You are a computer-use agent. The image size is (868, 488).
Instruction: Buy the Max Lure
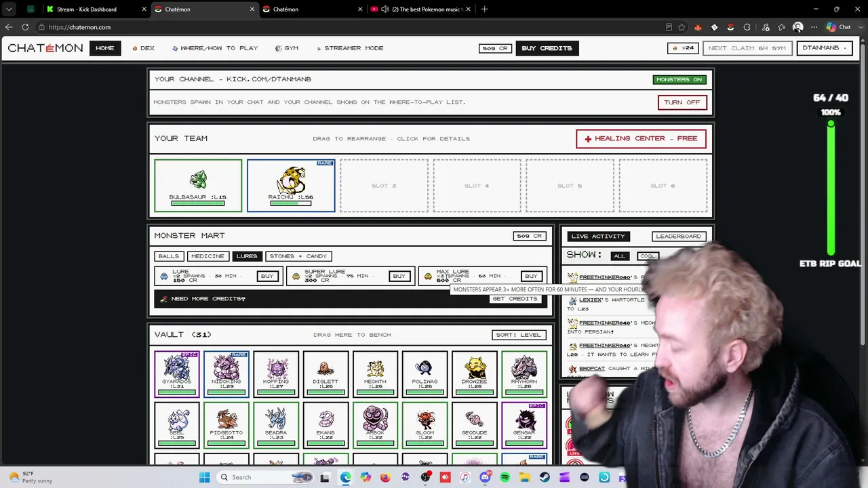tap(531, 276)
